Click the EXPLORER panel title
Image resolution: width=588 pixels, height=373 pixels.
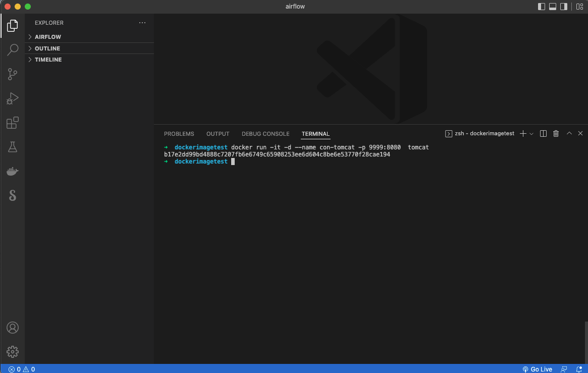[49, 23]
